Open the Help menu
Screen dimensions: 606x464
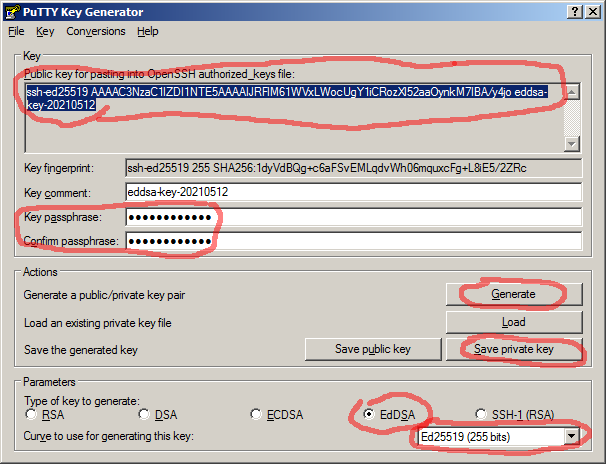[148, 31]
